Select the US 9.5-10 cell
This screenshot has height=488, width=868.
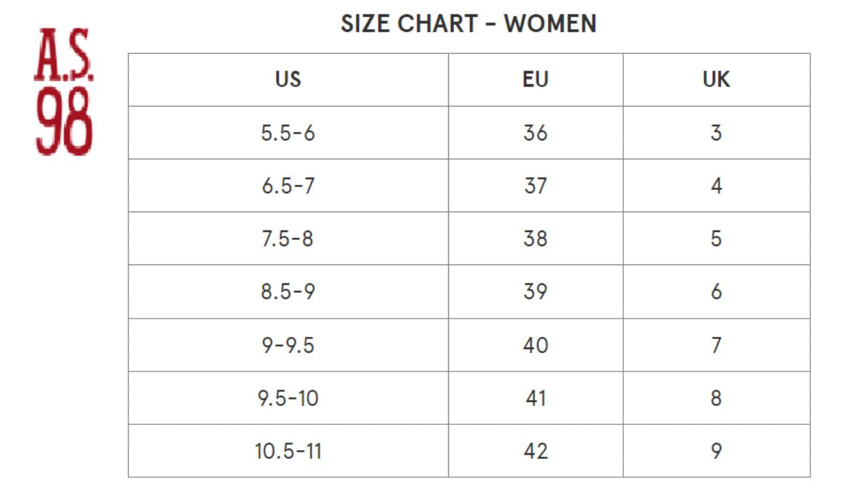[288, 398]
